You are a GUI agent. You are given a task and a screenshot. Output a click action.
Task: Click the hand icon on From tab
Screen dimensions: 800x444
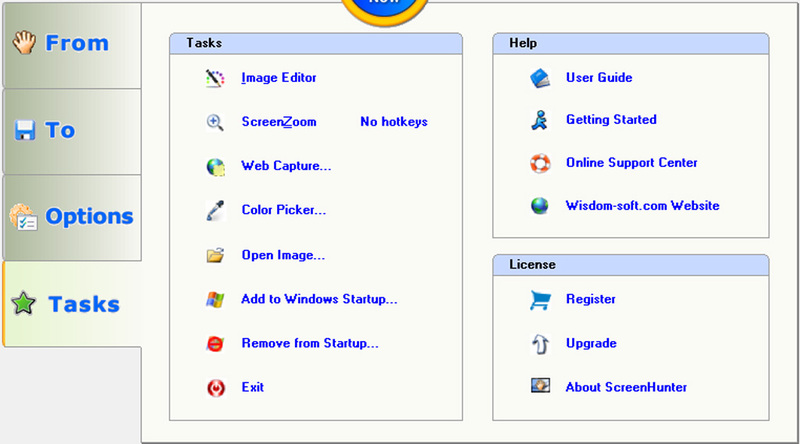(x=24, y=42)
